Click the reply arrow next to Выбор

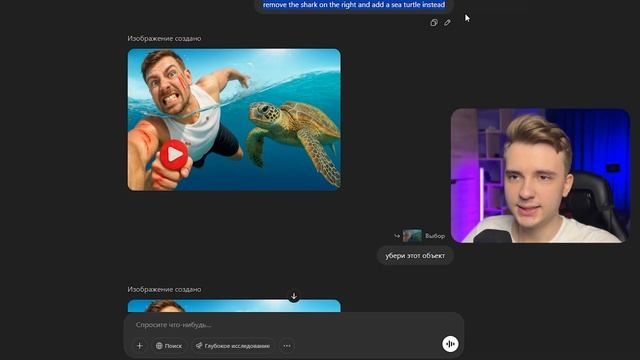pos(397,236)
